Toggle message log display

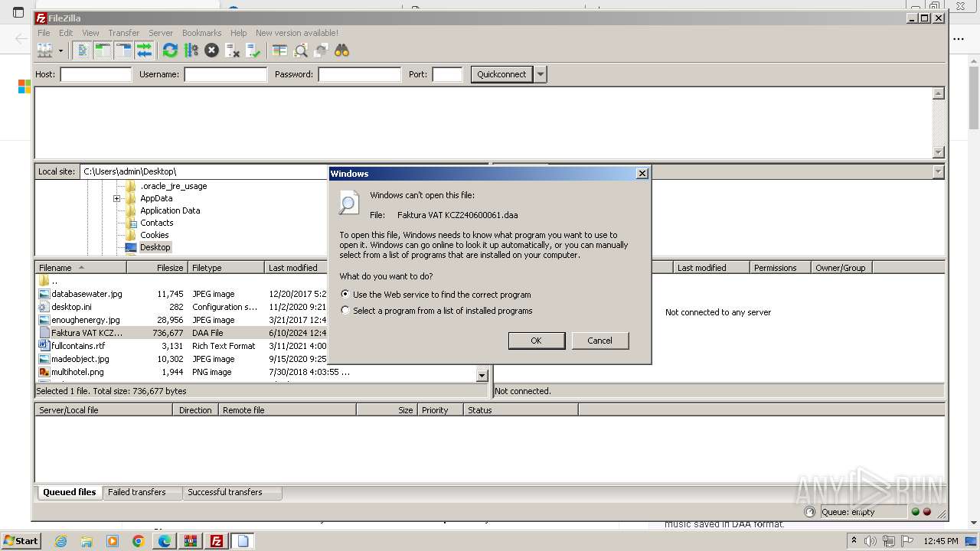tap(82, 51)
